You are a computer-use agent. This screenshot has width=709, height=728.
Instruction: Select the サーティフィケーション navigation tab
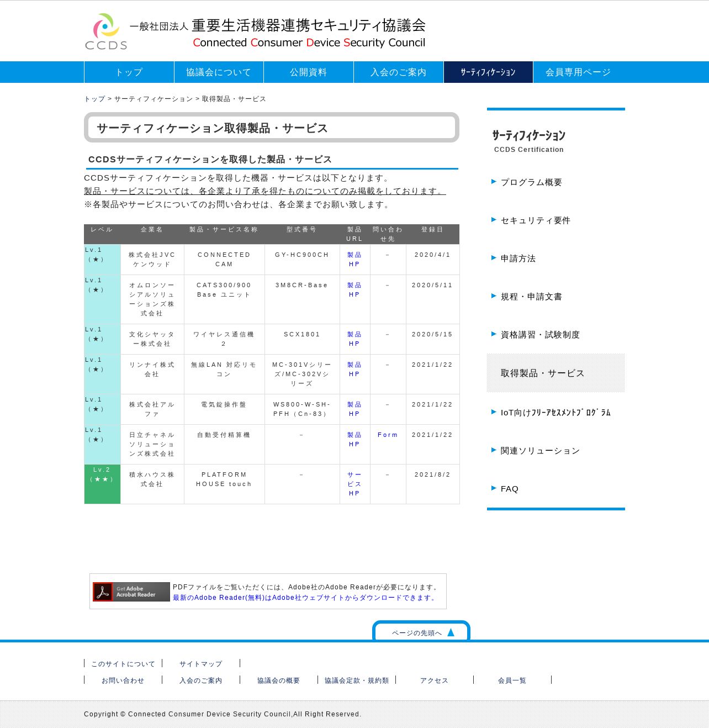[488, 72]
